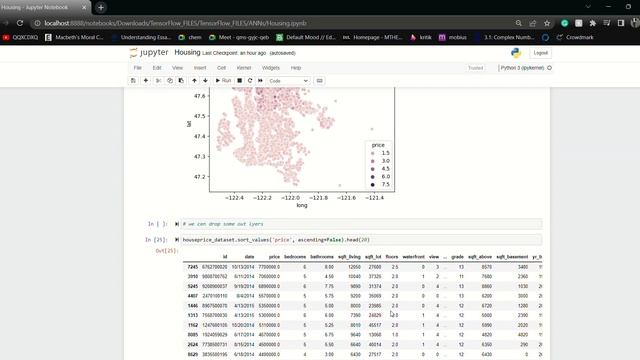The height and width of the screenshot is (360, 640).
Task: Click the browser zoom magnifier icon
Action: 518,23
